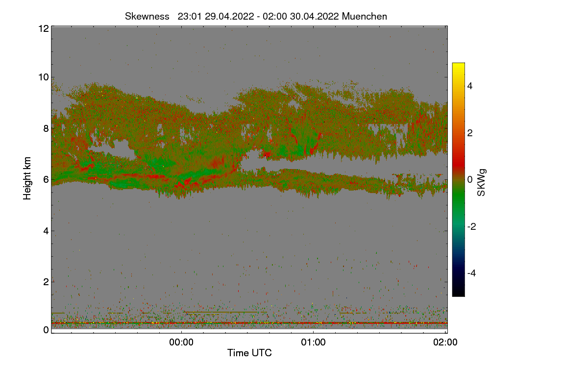Click the colorbar tick label 4
This screenshot has width=588, height=392.
pos(470,86)
